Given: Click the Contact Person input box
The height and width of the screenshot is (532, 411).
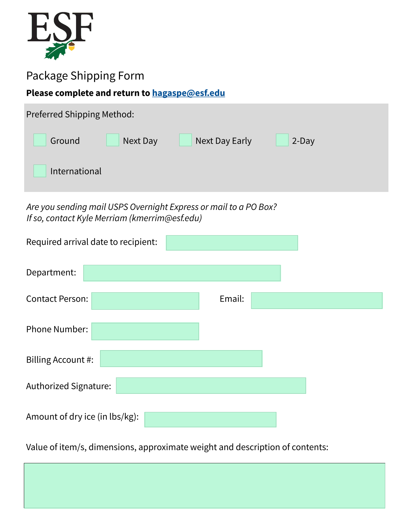Looking at the screenshot, I should [x=145, y=301].
